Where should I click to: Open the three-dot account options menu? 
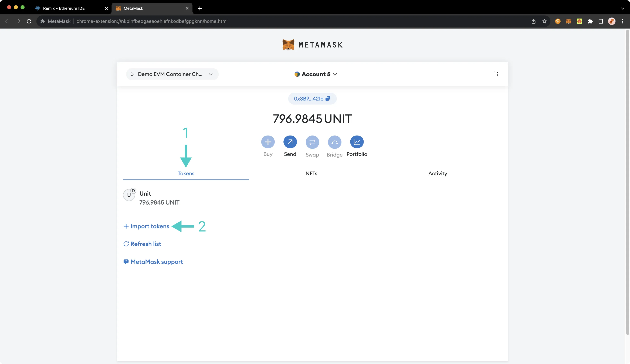(497, 74)
